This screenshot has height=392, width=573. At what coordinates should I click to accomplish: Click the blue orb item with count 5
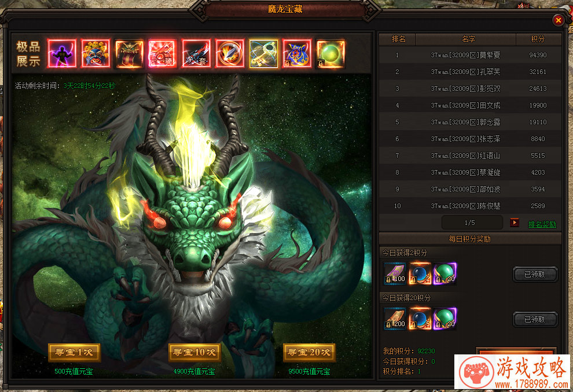pos(420,319)
